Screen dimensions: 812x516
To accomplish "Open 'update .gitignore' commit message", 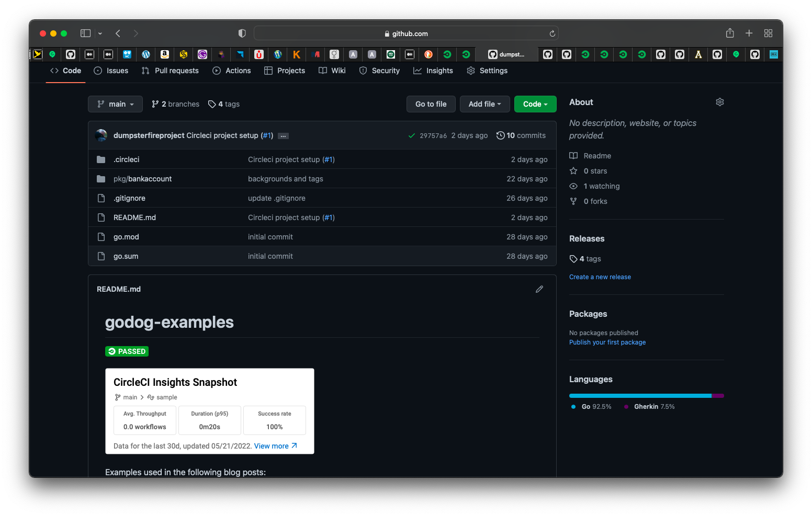I will coord(277,198).
